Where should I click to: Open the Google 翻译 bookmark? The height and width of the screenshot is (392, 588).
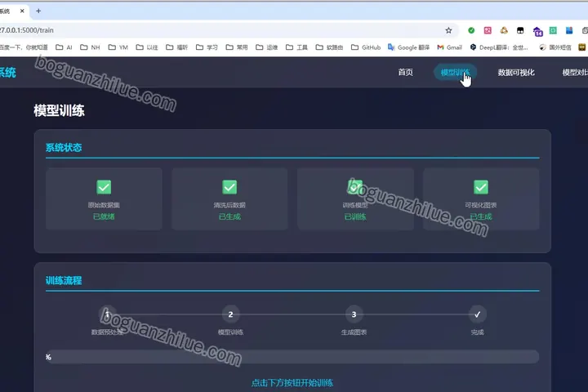408,47
